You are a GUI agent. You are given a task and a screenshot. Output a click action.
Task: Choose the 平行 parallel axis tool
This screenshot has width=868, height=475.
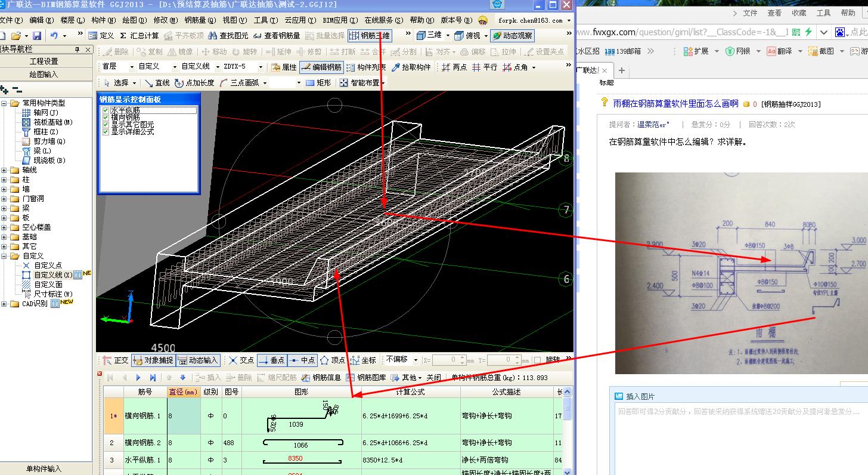point(484,67)
